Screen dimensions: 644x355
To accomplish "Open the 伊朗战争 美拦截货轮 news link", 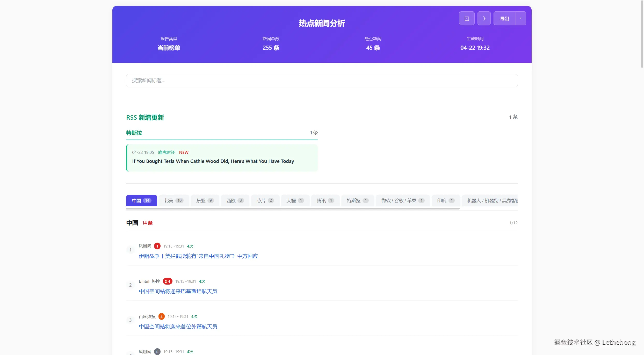I will tap(198, 256).
